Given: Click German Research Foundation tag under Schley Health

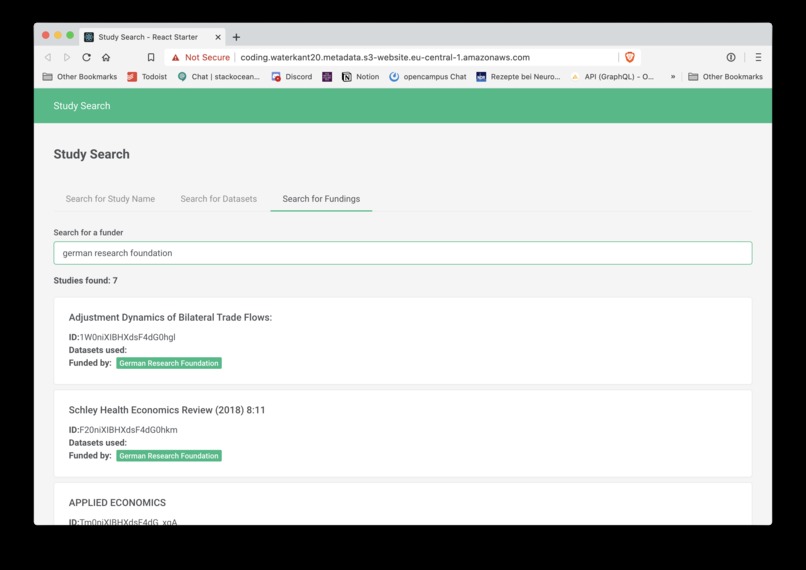Looking at the screenshot, I should click(169, 456).
